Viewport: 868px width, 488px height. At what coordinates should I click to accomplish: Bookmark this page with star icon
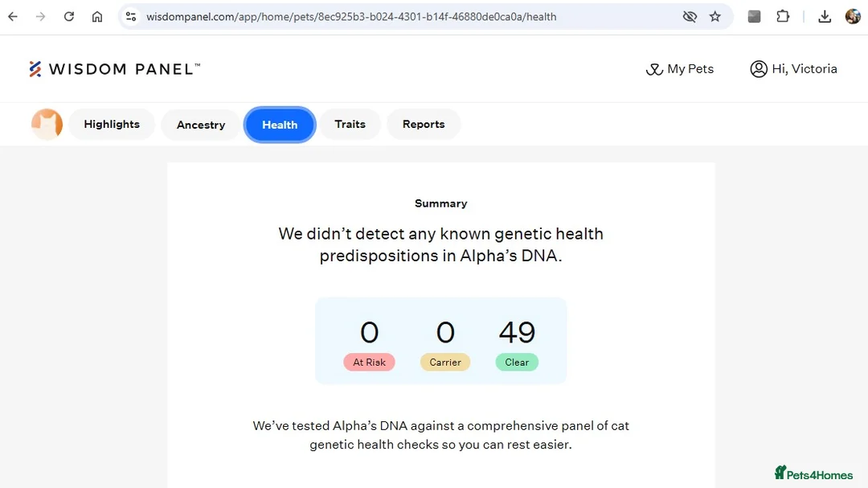715,16
